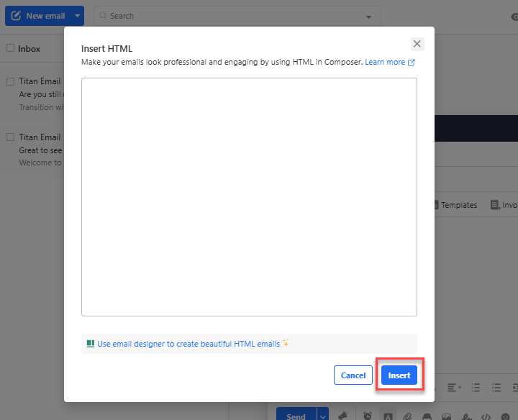Open the Learn more link
The image size is (518, 420).
pyautogui.click(x=385, y=62)
